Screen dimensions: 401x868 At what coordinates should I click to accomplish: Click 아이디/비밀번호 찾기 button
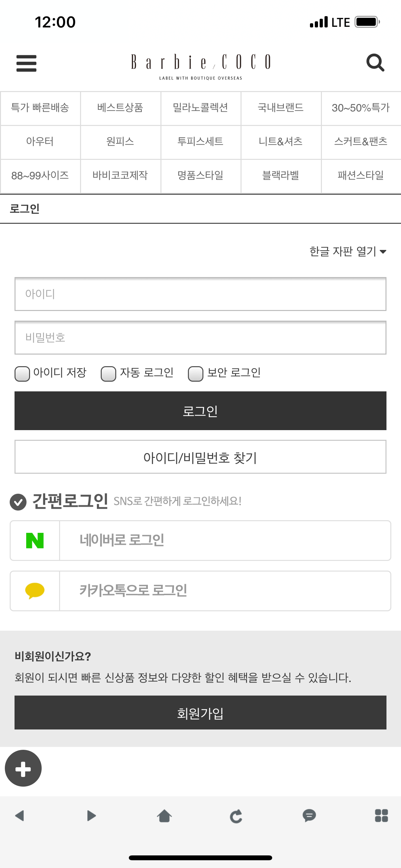point(200,457)
